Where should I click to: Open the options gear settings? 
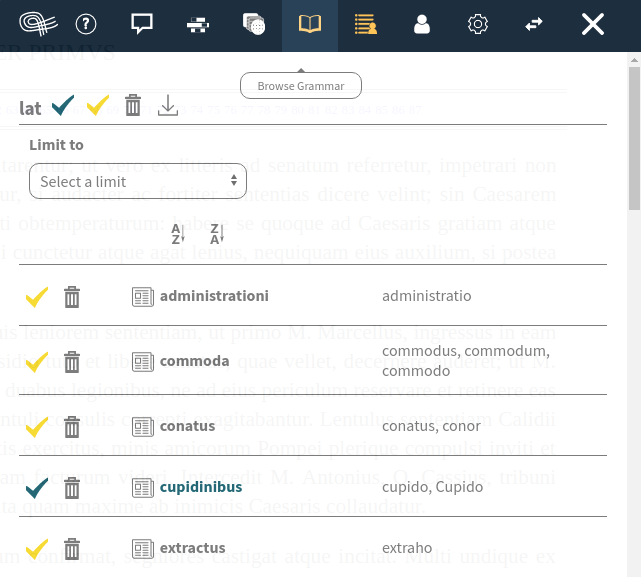[x=478, y=25]
